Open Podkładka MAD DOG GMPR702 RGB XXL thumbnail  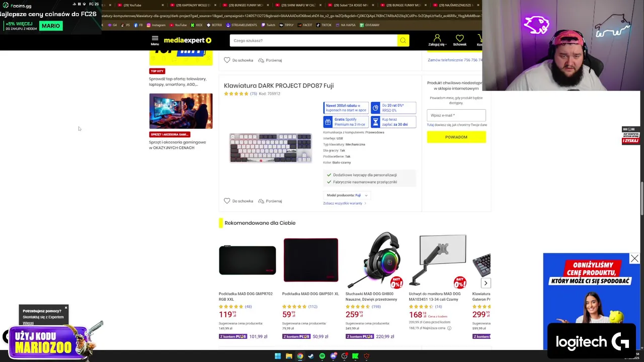[247, 260]
